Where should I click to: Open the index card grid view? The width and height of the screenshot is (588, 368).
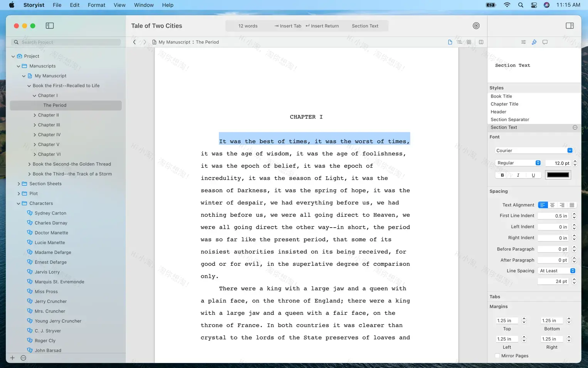(469, 42)
